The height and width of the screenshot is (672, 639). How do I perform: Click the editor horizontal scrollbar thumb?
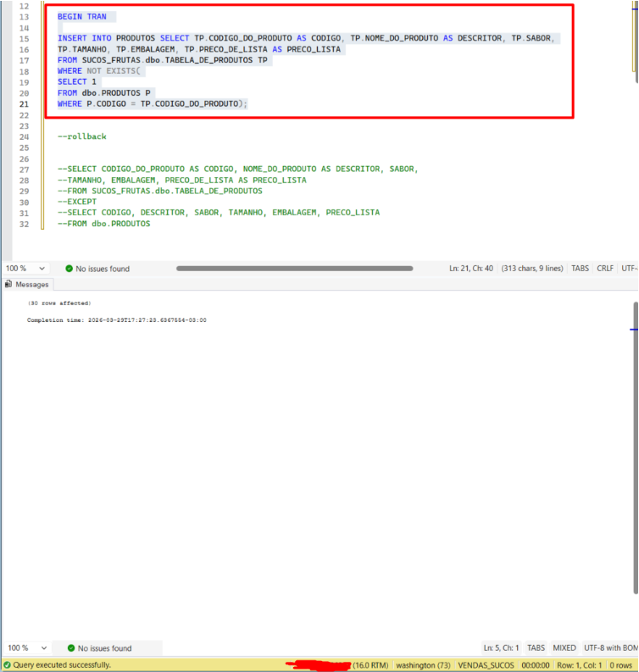[x=294, y=269]
